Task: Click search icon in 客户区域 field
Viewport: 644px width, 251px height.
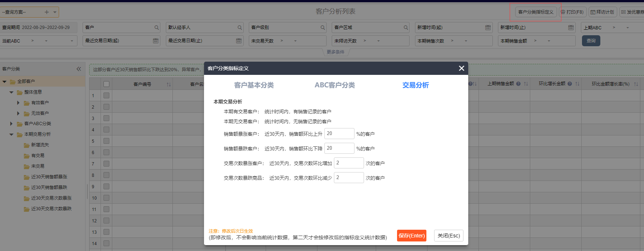Action: [x=406, y=28]
